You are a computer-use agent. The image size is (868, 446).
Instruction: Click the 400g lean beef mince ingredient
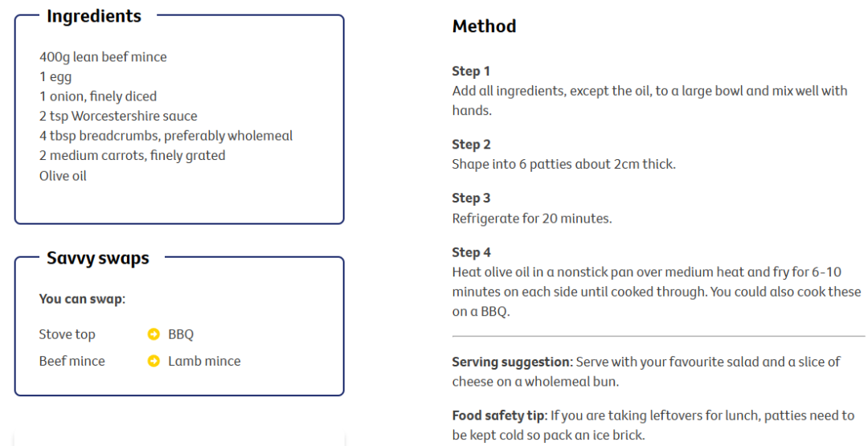click(103, 57)
